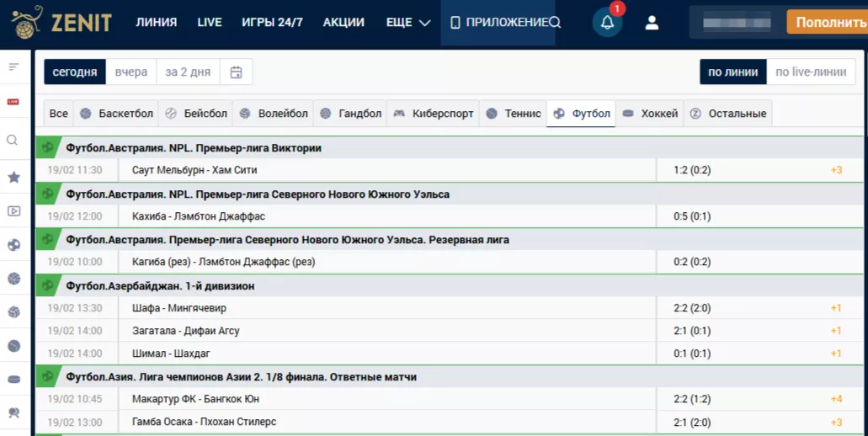868x436 pixels.
Task: Expand the left sidebar menu icon
Action: 13,66
